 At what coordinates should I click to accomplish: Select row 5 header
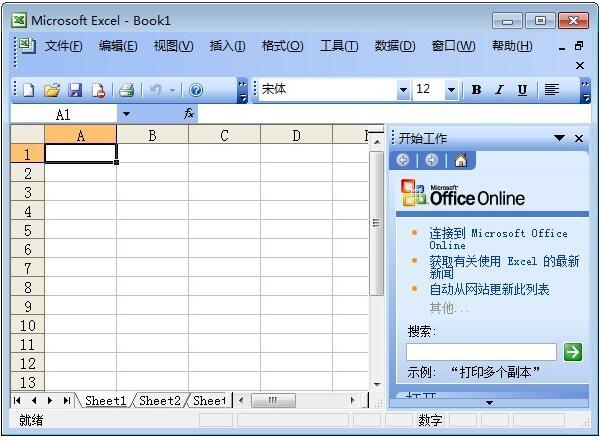pos(28,230)
